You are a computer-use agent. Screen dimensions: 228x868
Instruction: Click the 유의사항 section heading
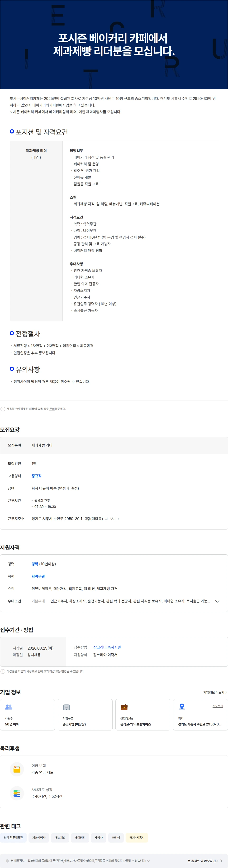28,369
